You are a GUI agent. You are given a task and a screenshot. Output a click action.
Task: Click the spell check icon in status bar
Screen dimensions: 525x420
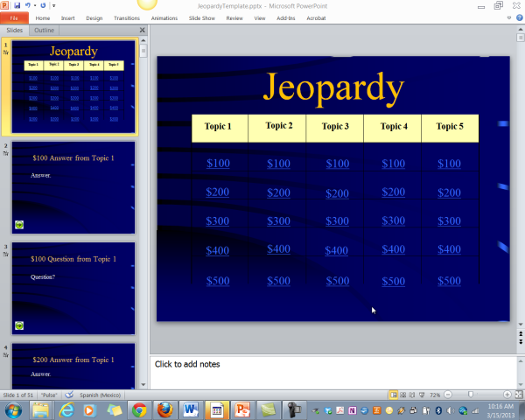pos(69,395)
